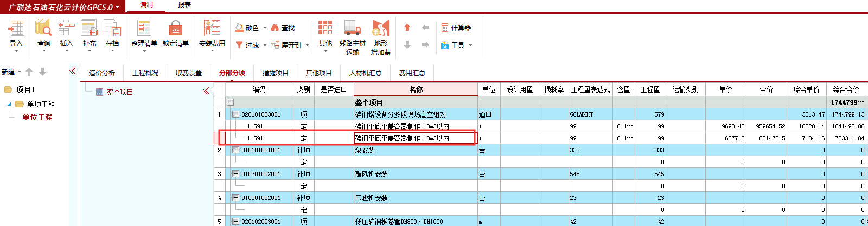The image size is (868, 226).
Task: Collapse row 020101003001 in the grid
Action: [x=235, y=114]
